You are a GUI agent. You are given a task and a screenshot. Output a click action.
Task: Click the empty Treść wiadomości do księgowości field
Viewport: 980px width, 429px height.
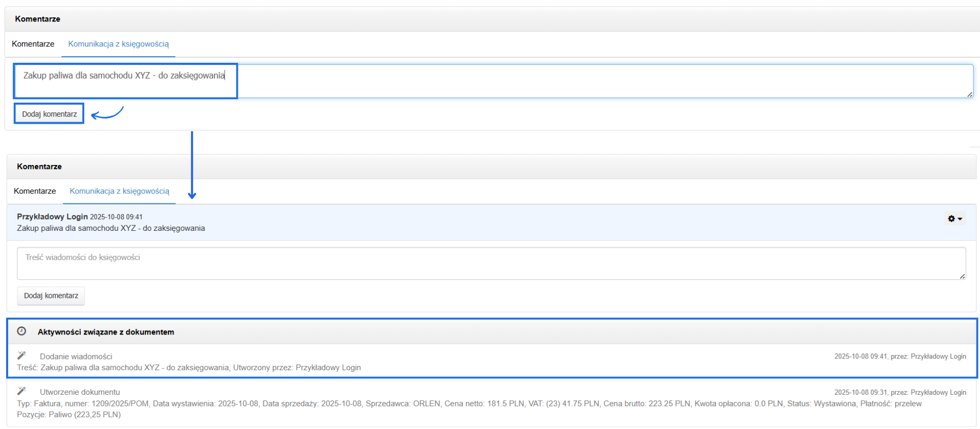(x=492, y=264)
